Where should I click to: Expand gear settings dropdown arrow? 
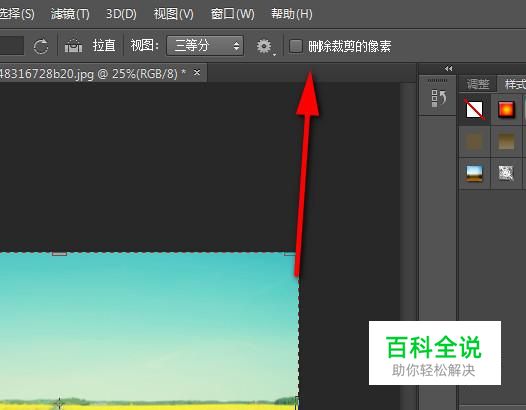tap(274, 54)
